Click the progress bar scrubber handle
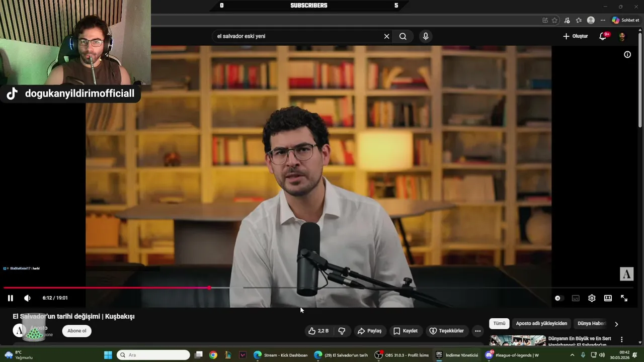644x362 pixels. coord(209,288)
